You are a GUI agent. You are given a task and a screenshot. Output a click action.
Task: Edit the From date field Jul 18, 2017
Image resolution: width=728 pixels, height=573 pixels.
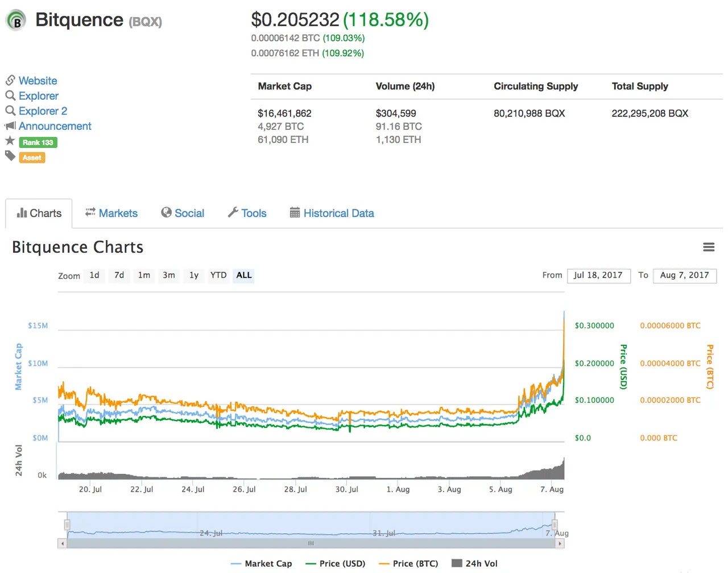(x=598, y=275)
